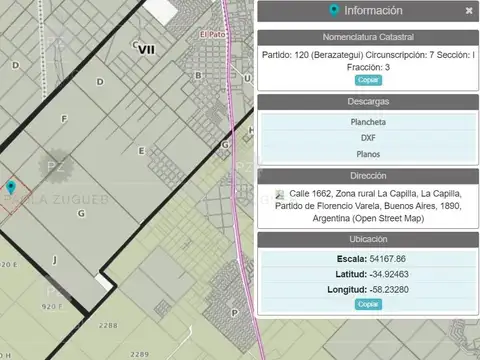Close the Información panel
Viewport: 480px width, 360px height.
click(469, 11)
